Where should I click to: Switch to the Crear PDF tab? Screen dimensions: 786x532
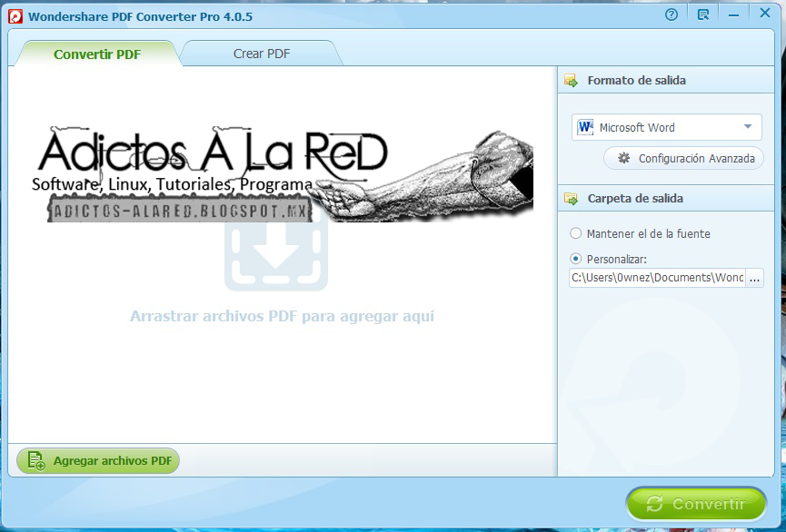tap(260, 54)
